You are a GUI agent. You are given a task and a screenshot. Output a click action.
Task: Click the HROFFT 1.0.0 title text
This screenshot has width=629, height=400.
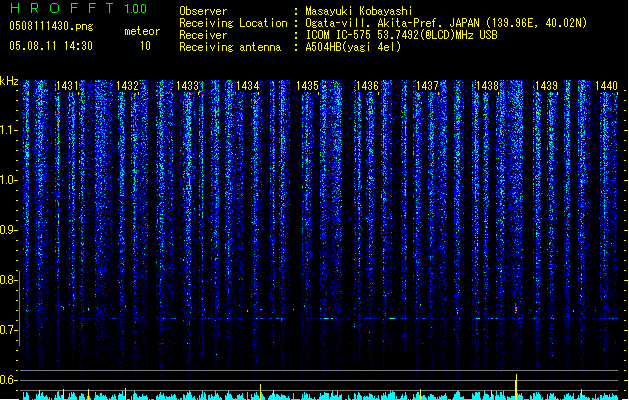pos(79,8)
